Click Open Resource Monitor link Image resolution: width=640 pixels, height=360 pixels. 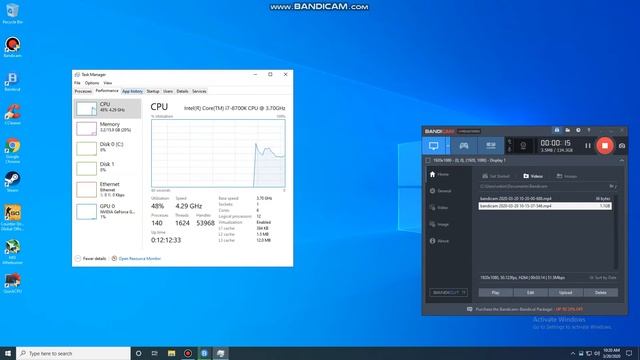coord(136,258)
